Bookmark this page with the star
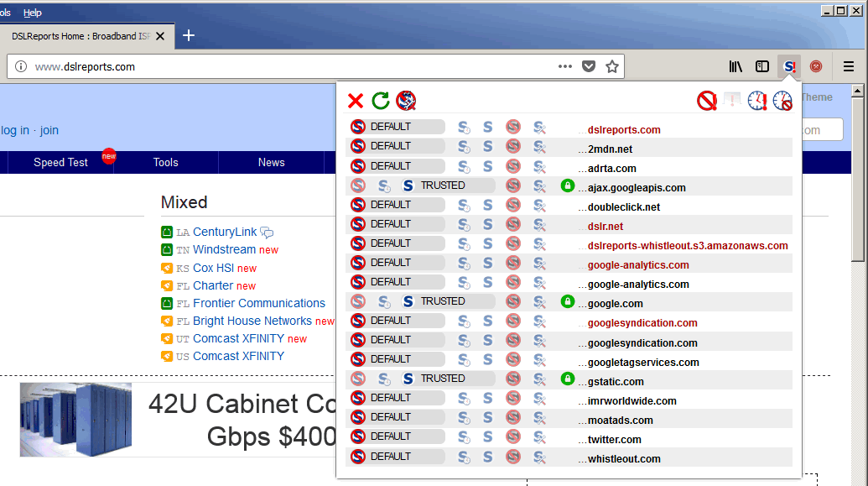Viewport: 868px width, 486px height. point(611,66)
